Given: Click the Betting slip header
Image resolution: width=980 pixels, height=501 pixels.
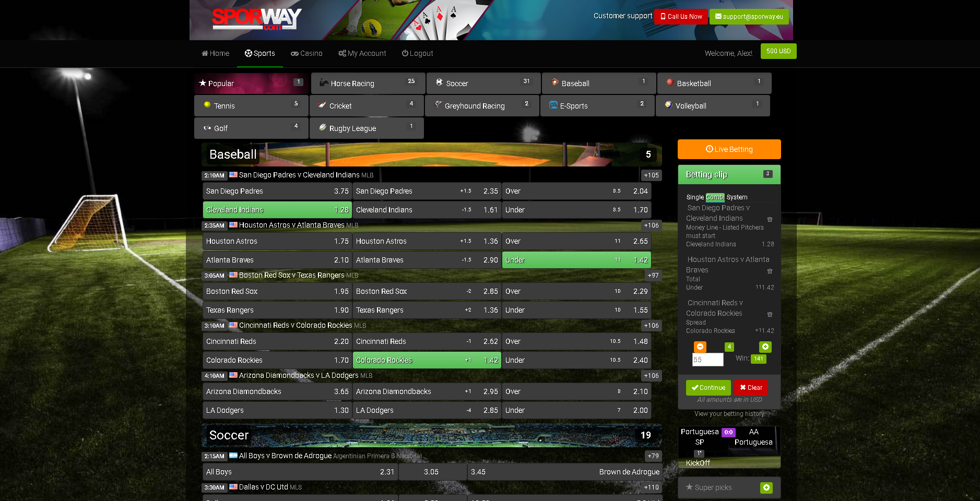Looking at the screenshot, I should 729,175.
